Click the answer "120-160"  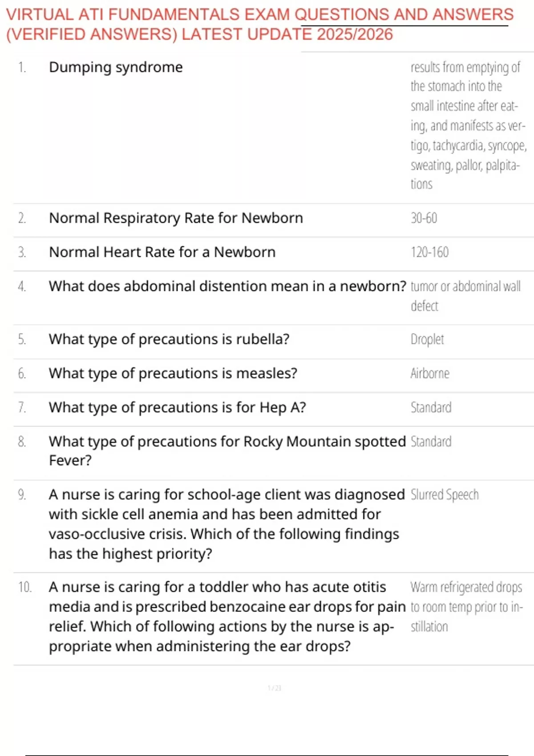click(429, 252)
